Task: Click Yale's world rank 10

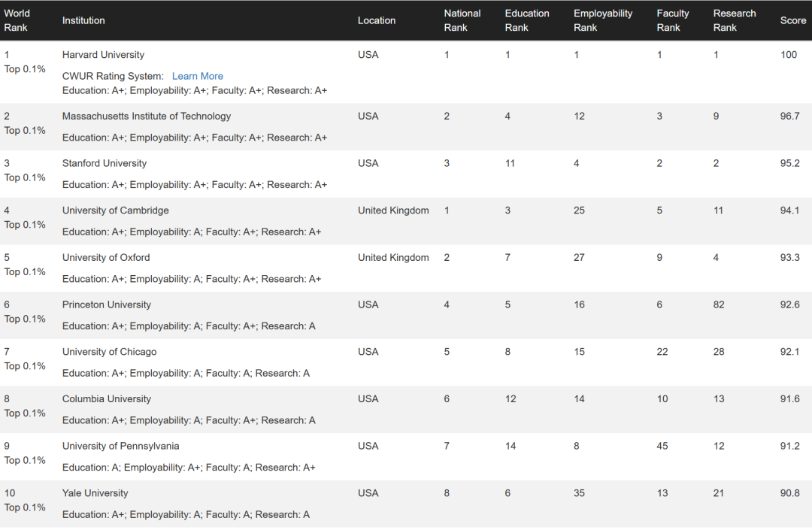Action: coord(10,493)
